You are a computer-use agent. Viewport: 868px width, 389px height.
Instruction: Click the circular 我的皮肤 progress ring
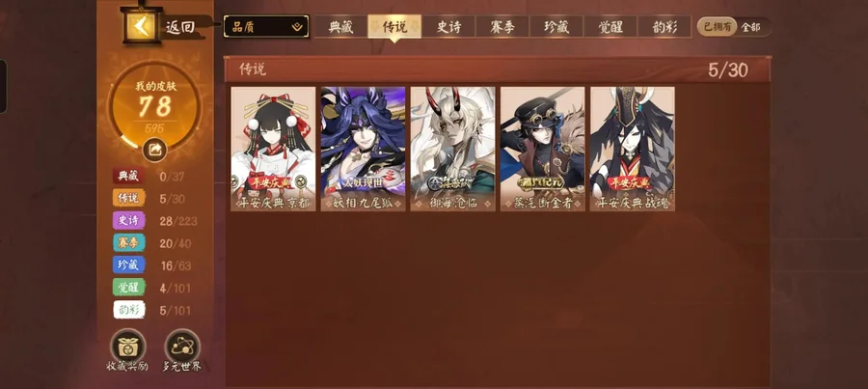pyautogui.click(x=154, y=105)
